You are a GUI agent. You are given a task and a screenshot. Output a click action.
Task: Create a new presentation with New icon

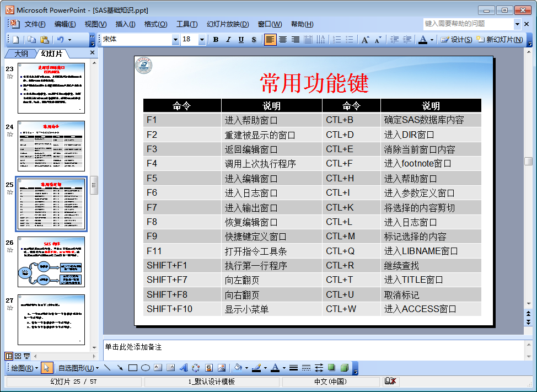click(16, 40)
